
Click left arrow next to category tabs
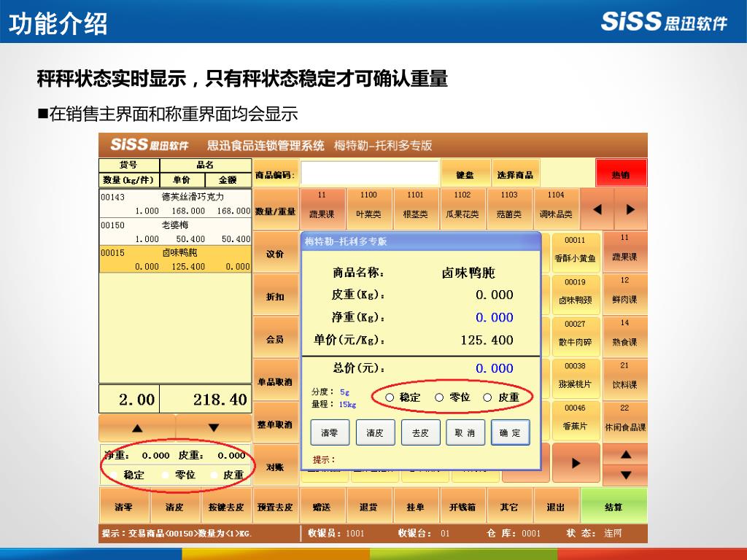(x=597, y=209)
